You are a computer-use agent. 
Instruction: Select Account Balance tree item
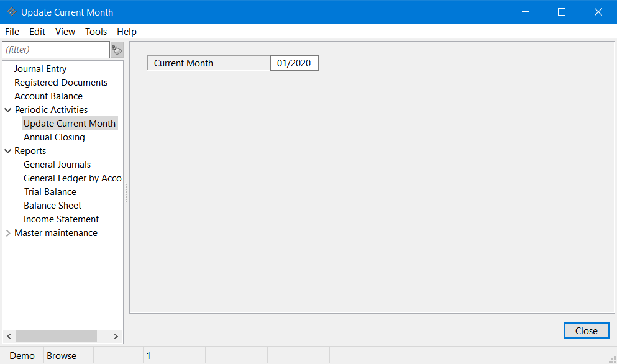pyautogui.click(x=48, y=96)
